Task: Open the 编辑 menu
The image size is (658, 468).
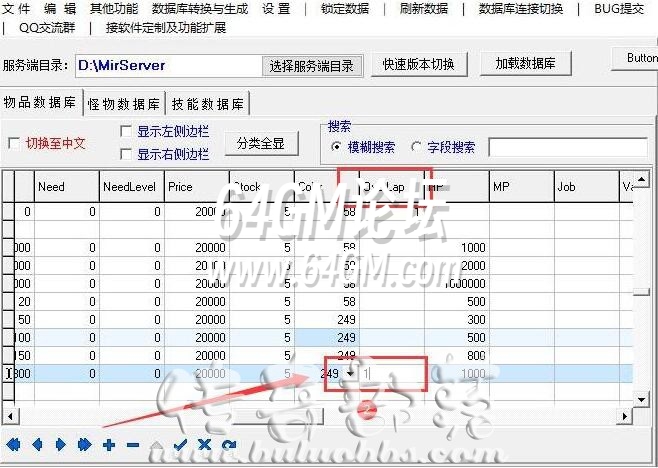Action: coord(60,8)
